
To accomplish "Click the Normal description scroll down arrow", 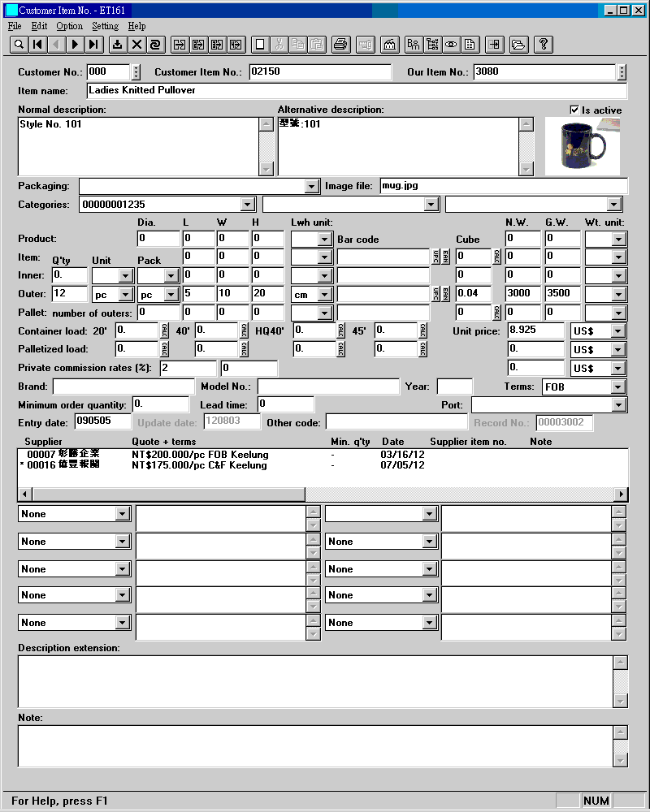I will (x=266, y=169).
